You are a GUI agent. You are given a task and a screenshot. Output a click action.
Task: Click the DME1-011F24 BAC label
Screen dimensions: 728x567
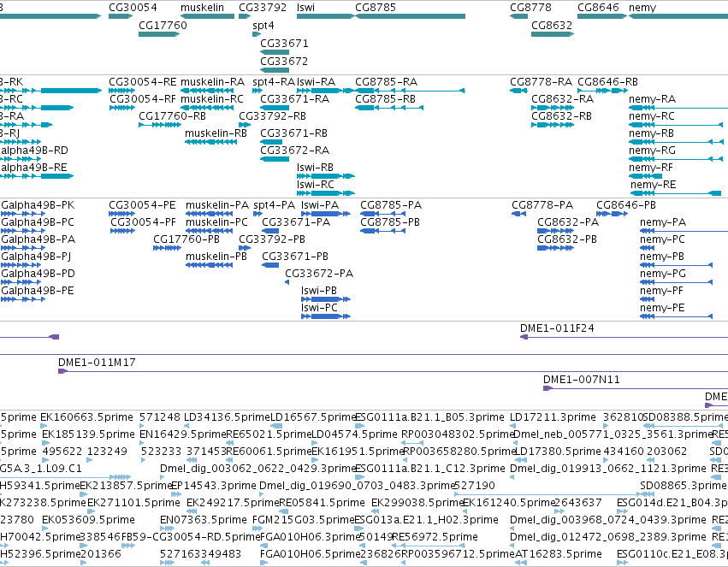pos(557,328)
